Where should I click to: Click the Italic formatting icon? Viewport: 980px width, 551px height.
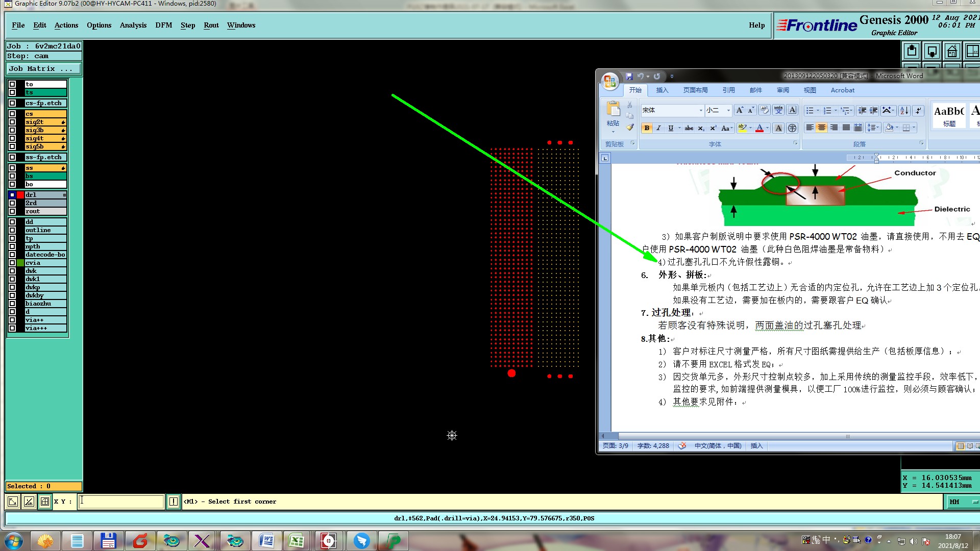(x=658, y=128)
